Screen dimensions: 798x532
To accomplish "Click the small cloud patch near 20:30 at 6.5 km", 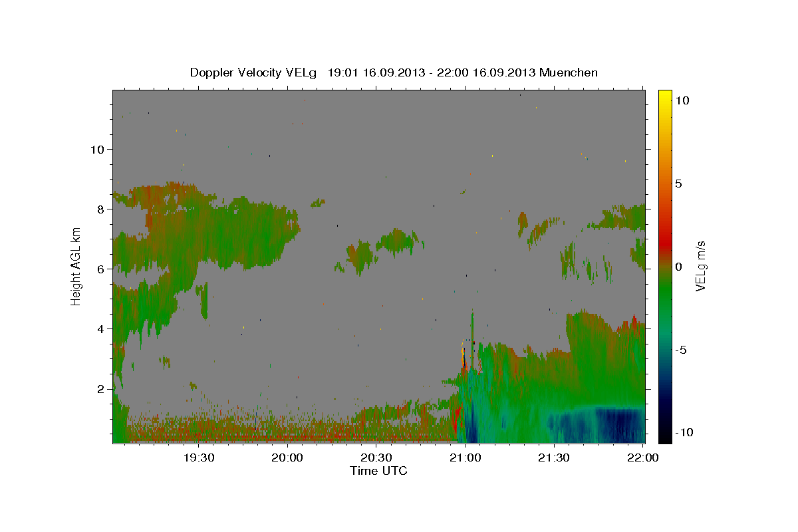I will point(361,257).
